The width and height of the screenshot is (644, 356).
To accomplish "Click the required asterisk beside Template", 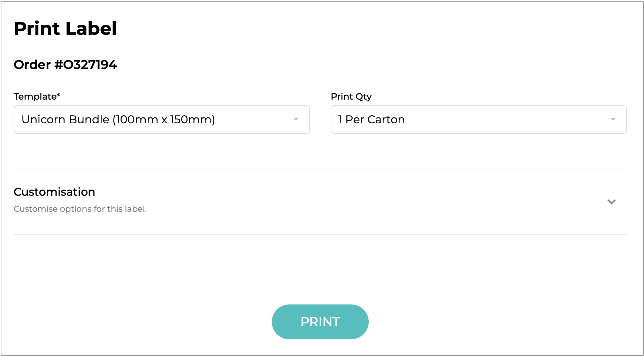I will pos(58,95).
